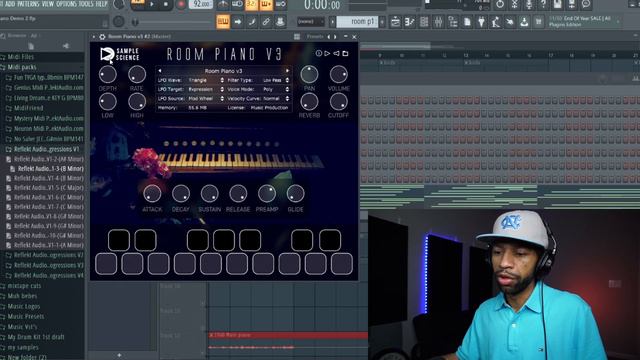The width and height of the screenshot is (640, 360).
Task: Click the stamp icon in the second toolbar row
Action: click(280, 22)
